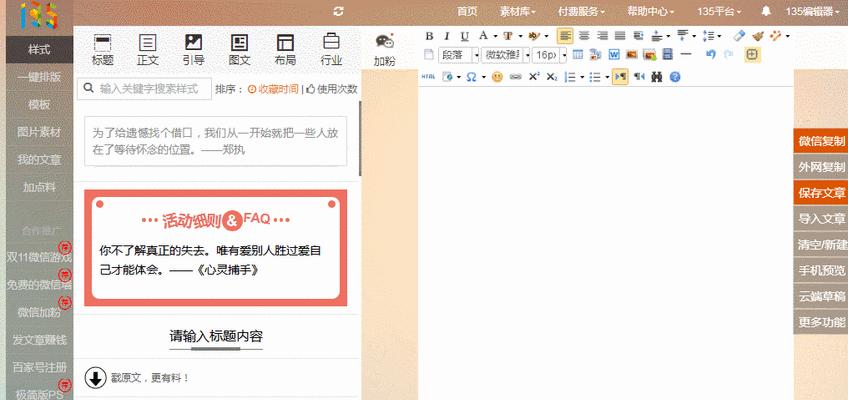Toggle HTML source view
The image size is (848, 400).
(428, 77)
